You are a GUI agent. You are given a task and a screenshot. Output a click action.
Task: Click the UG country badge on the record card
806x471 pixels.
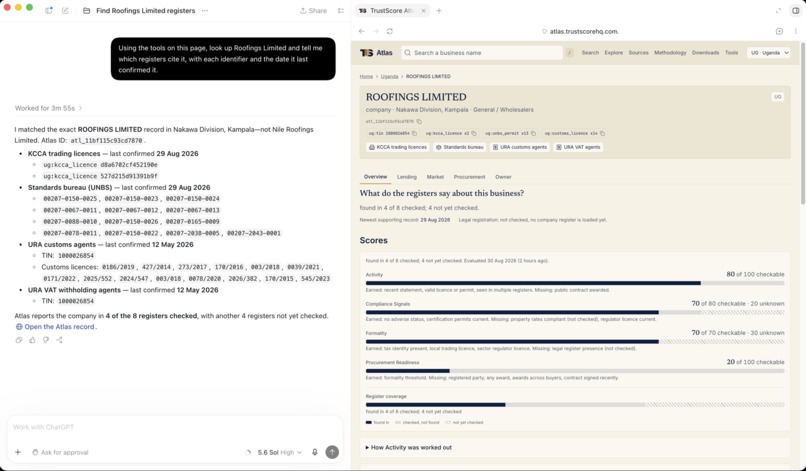coord(778,97)
